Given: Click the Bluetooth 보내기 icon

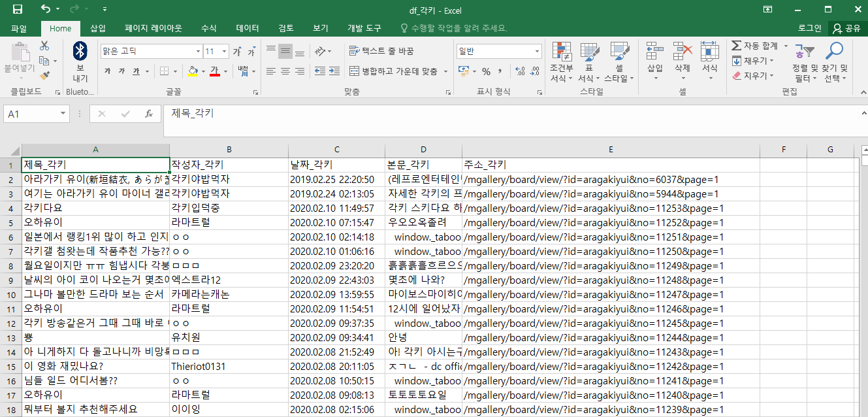Looking at the screenshot, I should click(x=80, y=61).
